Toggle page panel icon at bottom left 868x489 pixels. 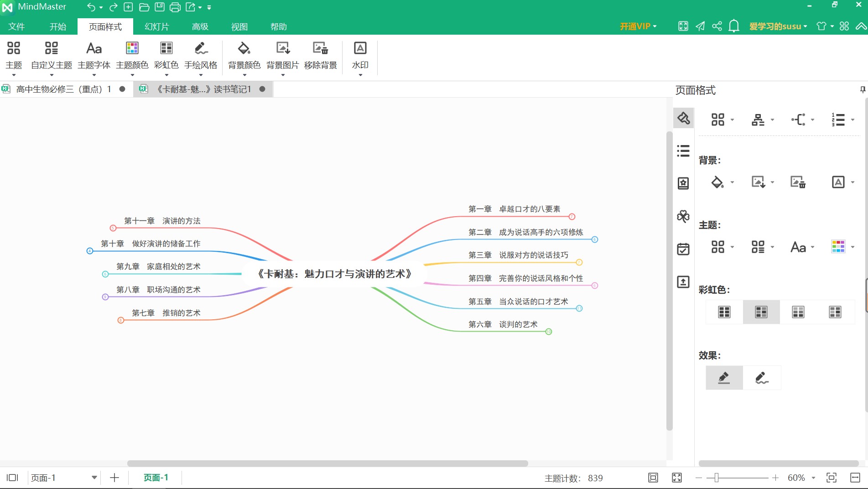(x=12, y=478)
